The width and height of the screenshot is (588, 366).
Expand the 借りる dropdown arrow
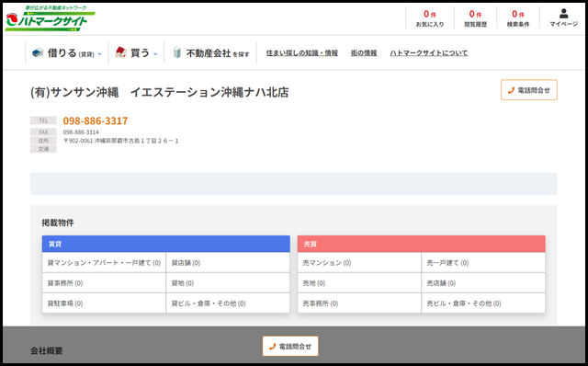[x=99, y=54]
